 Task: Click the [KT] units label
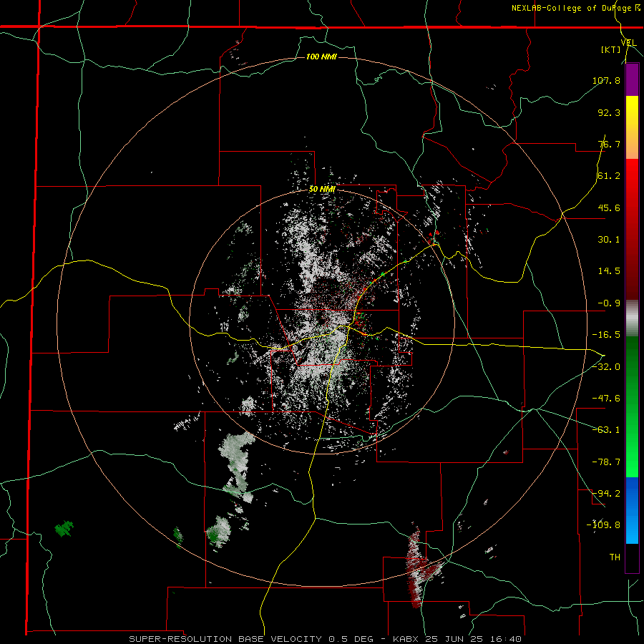pyautogui.click(x=610, y=49)
